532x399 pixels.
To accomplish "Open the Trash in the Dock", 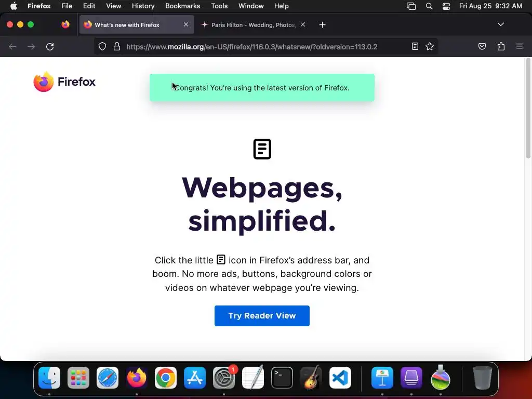I will pyautogui.click(x=482, y=378).
